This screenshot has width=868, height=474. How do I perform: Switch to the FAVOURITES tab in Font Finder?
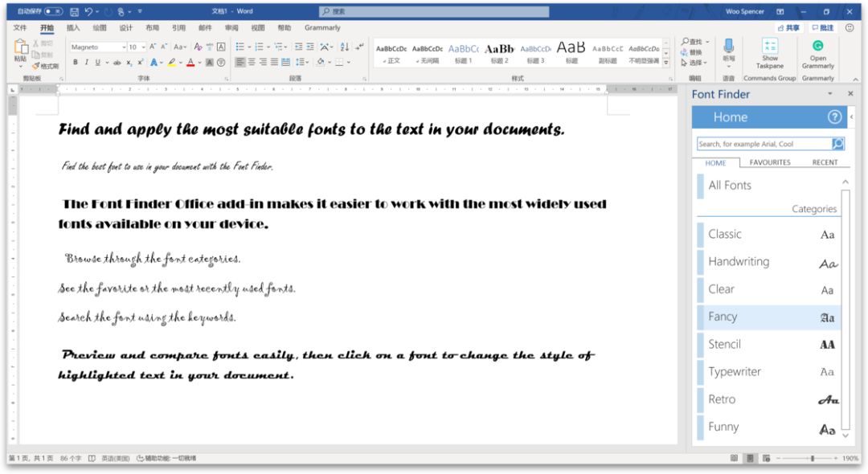(x=769, y=162)
